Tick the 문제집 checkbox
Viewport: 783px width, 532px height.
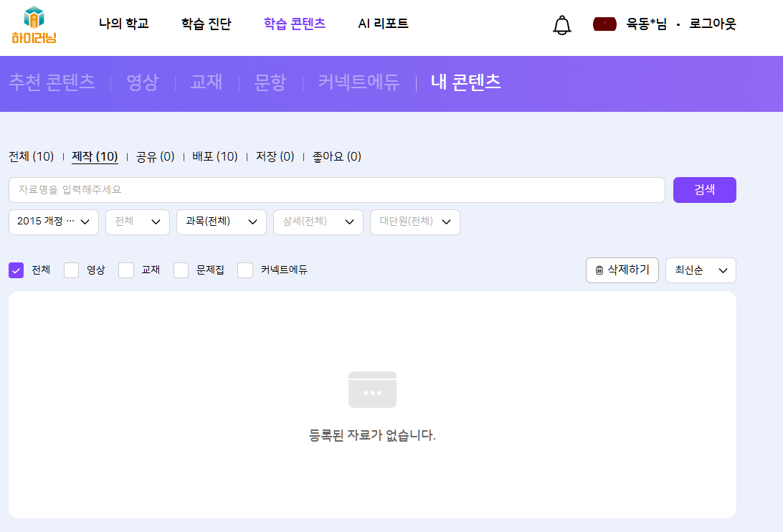click(x=181, y=270)
